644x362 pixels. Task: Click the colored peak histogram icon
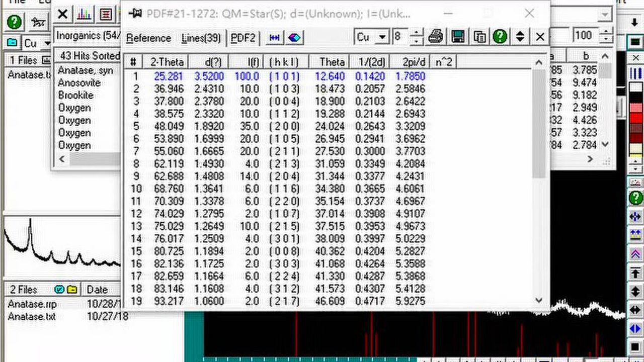pos(84,14)
